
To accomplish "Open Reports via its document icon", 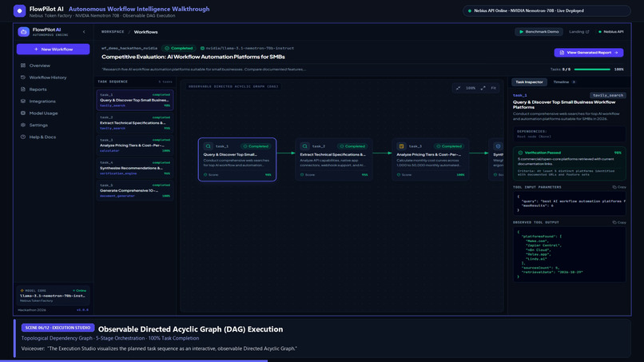I will click(23, 90).
